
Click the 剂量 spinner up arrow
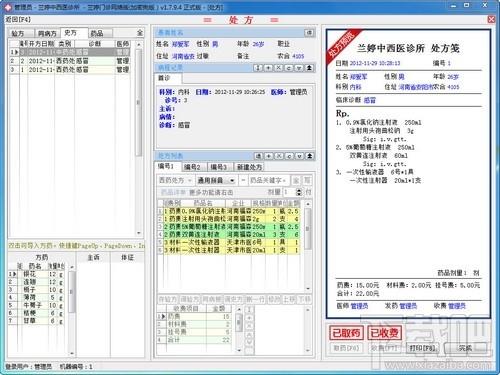click(299, 190)
